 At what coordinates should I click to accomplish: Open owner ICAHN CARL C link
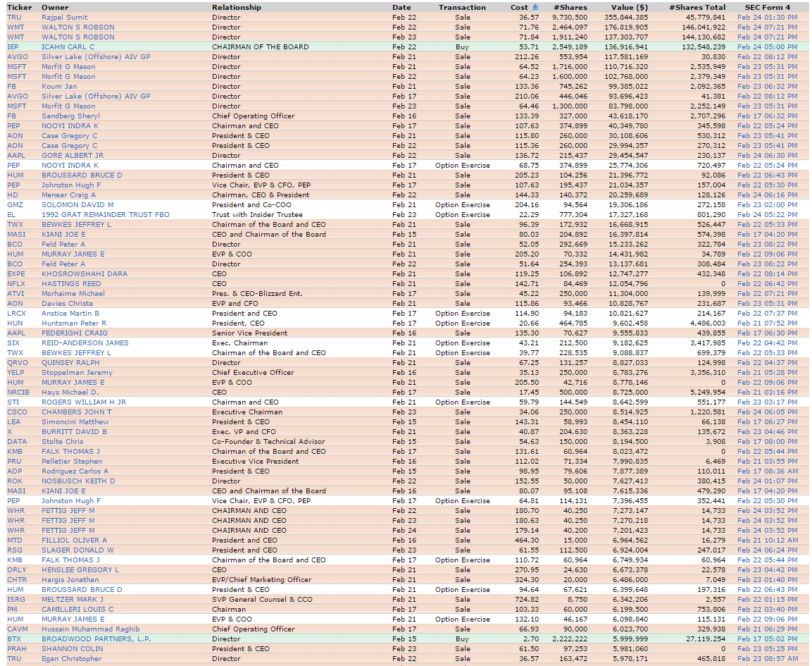click(x=68, y=47)
